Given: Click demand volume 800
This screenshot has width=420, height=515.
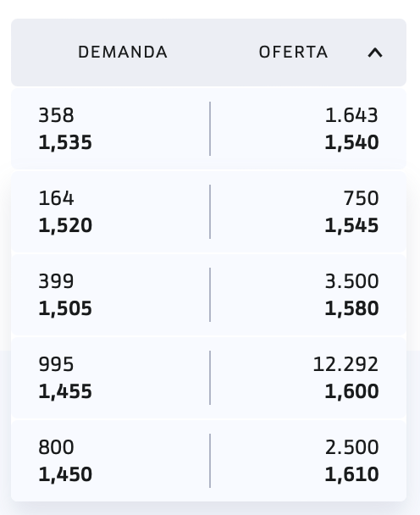Looking at the screenshot, I should 56,447.
